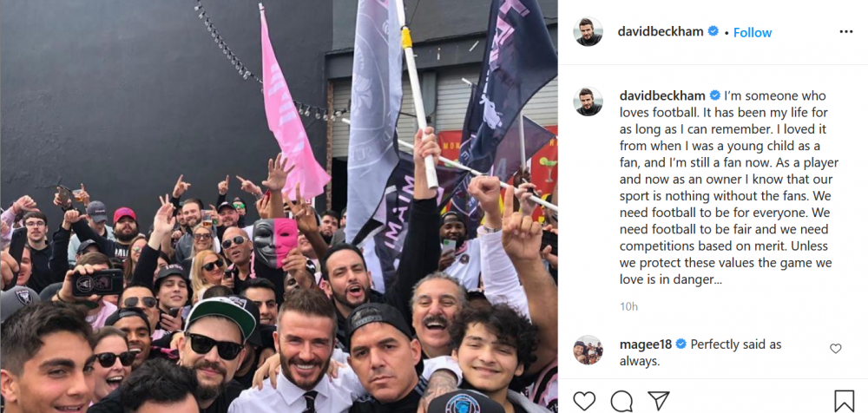The image size is (868, 413).
Task: Open the three-dot more options menu
Action: [845, 32]
